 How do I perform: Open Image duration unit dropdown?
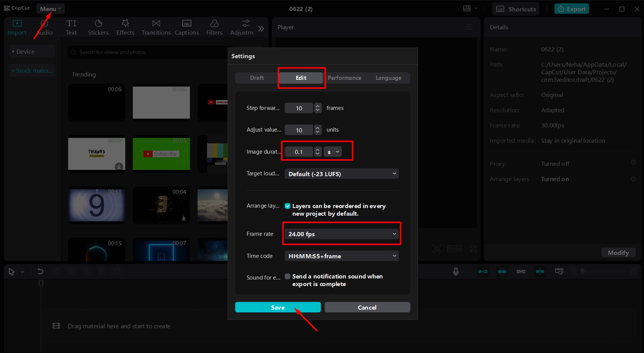(333, 151)
